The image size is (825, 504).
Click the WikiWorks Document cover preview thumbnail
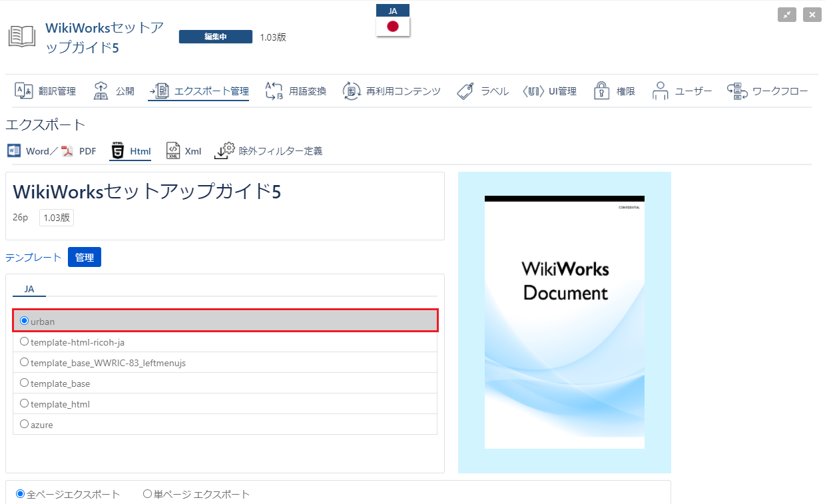click(564, 322)
